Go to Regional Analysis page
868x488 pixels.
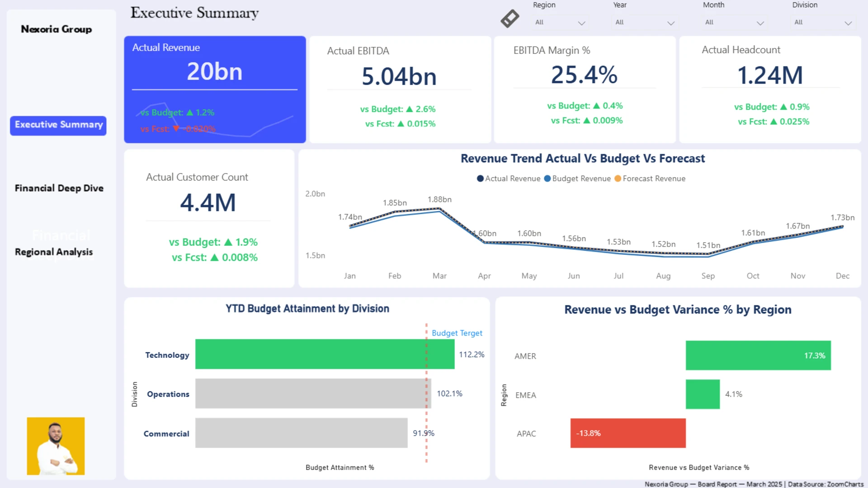(54, 252)
